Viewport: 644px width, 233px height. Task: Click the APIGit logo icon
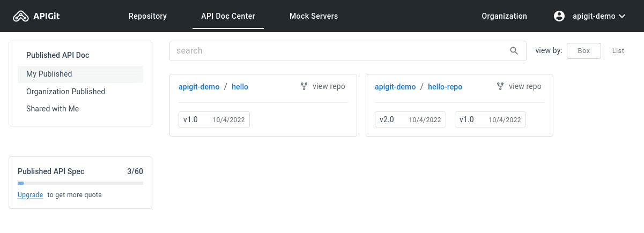pos(21,17)
